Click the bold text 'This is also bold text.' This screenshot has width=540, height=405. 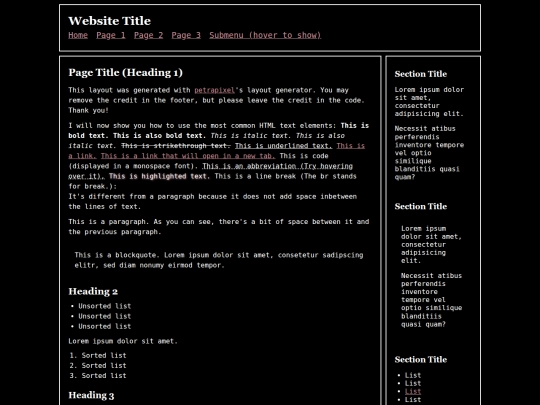[x=159, y=136]
